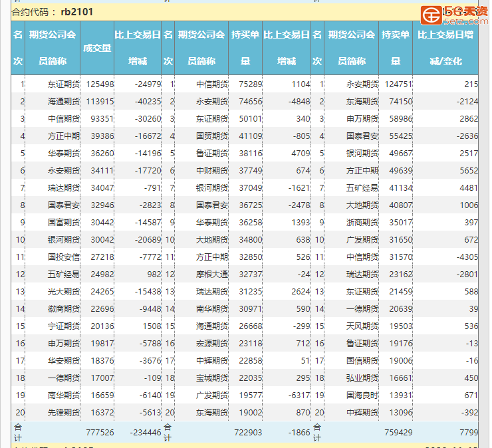Screen dimensions: 492x448
Task: Click short change 5652 for 方正中期
Action: click(469, 170)
